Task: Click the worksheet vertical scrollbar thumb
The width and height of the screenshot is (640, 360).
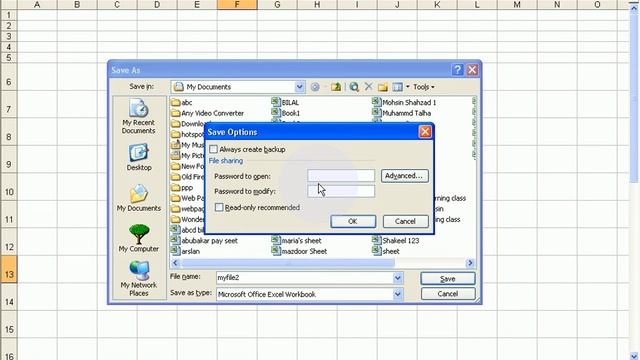Action: click(634, 98)
